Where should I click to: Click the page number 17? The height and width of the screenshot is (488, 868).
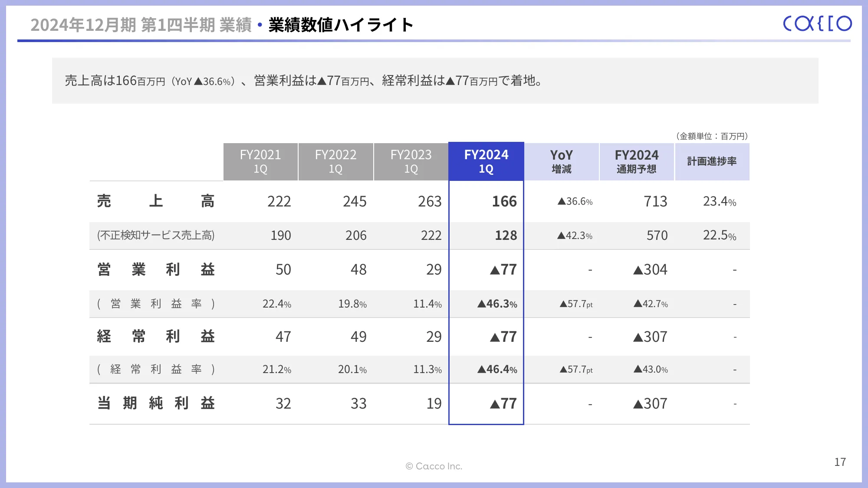840,462
